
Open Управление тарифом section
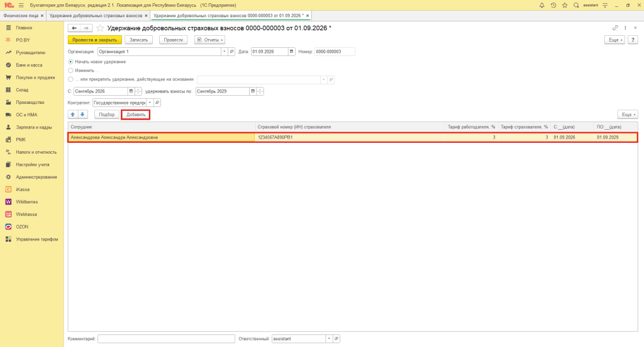point(37,239)
